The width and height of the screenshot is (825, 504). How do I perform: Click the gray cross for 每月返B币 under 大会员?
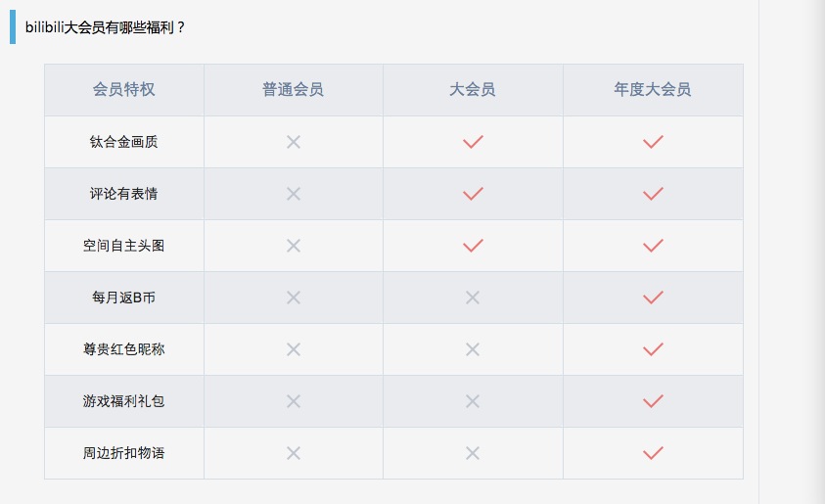coord(473,298)
